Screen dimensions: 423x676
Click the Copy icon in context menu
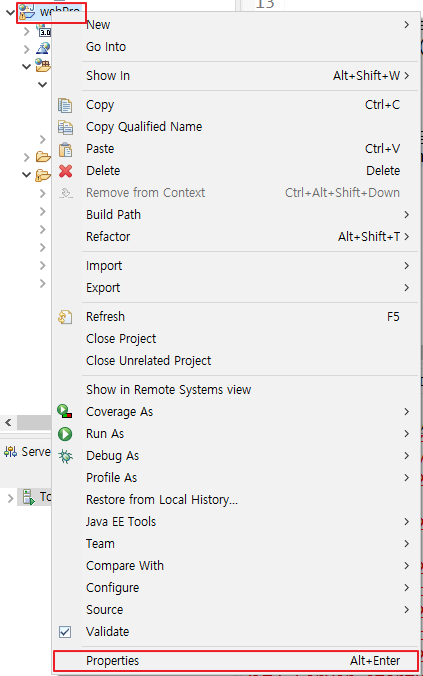tap(65, 105)
